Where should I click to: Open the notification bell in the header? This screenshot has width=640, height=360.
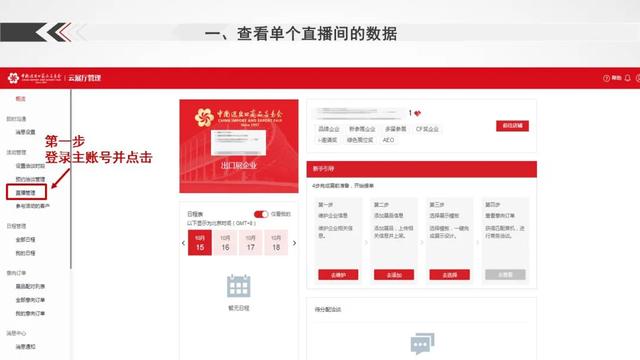(x=627, y=78)
